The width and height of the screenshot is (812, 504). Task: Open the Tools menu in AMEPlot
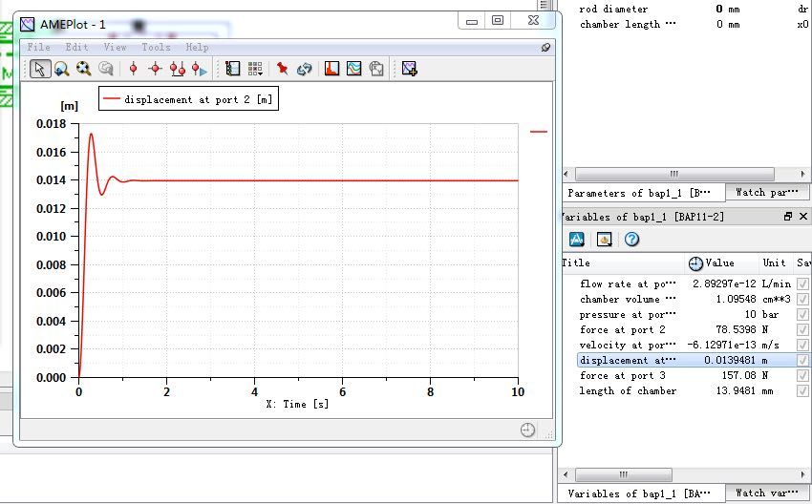156,47
